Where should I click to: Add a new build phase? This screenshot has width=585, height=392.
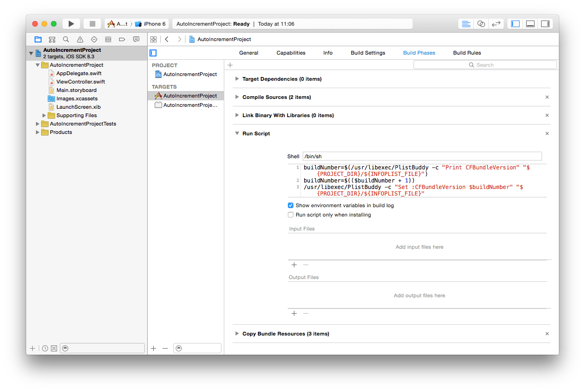click(230, 65)
